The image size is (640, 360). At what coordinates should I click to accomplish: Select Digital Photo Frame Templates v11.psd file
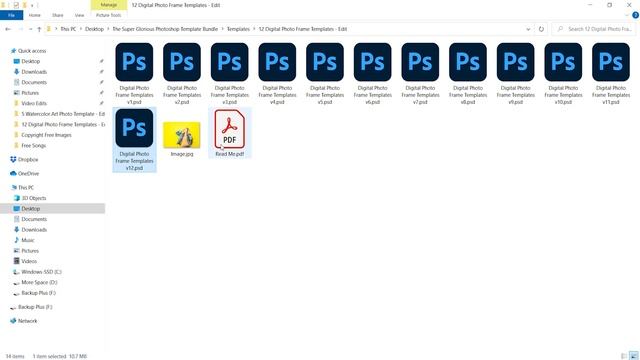click(x=611, y=73)
